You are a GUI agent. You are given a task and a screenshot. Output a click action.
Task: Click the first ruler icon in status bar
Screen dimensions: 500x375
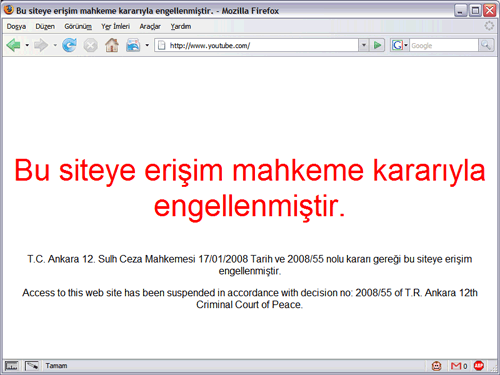11,366
